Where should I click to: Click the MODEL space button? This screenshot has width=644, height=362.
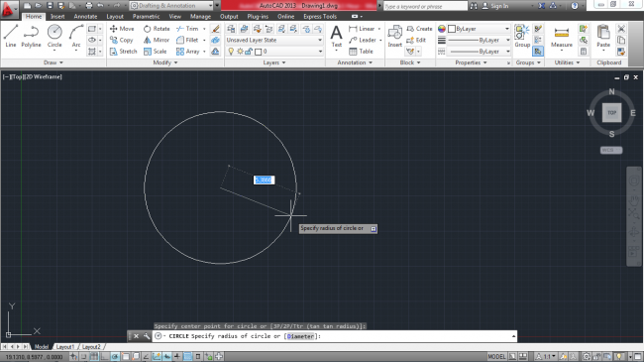tap(497, 357)
